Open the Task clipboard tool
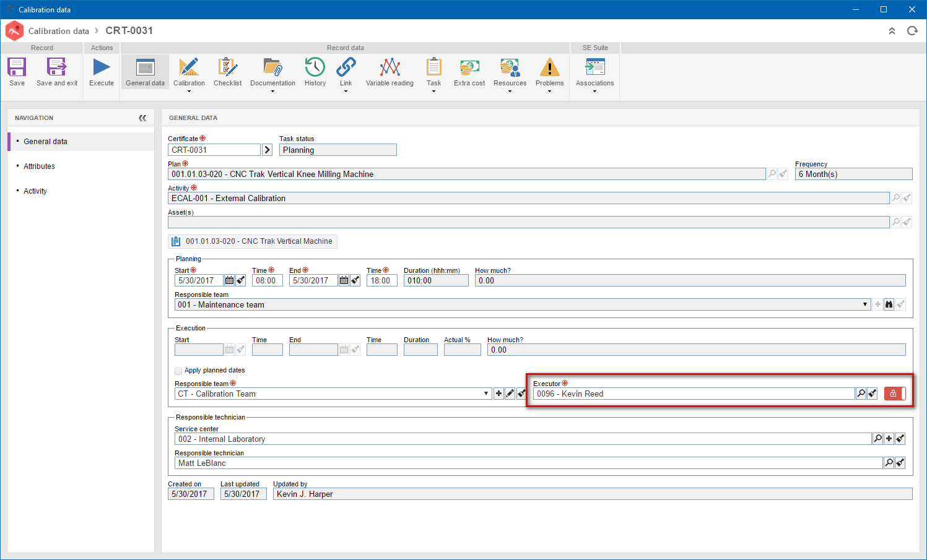The height and width of the screenshot is (560, 927). coord(433,72)
